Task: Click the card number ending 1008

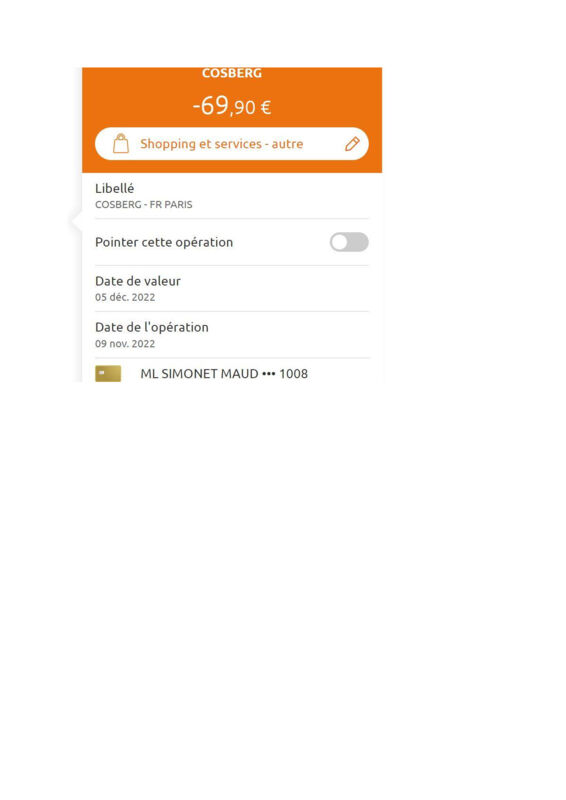Action: (293, 374)
